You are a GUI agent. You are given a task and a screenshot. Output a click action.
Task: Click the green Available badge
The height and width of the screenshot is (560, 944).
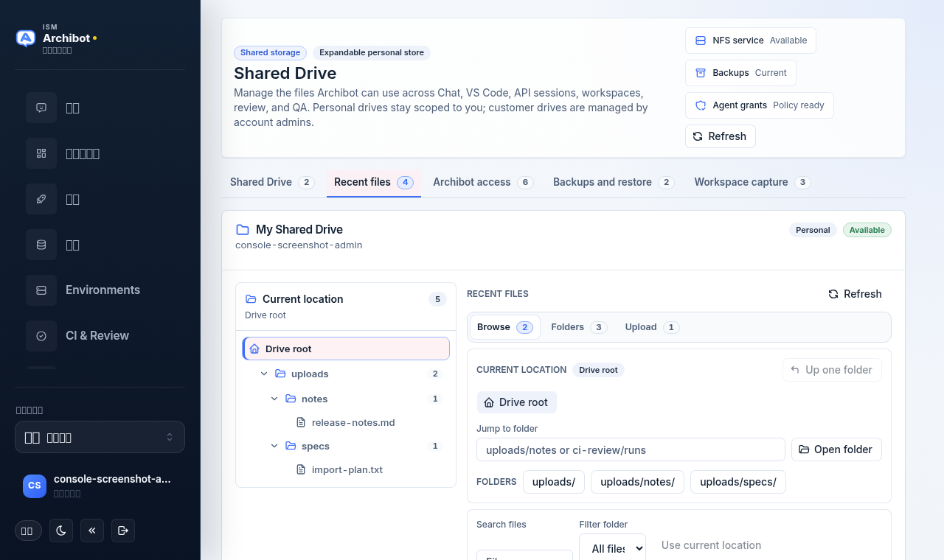867,230
